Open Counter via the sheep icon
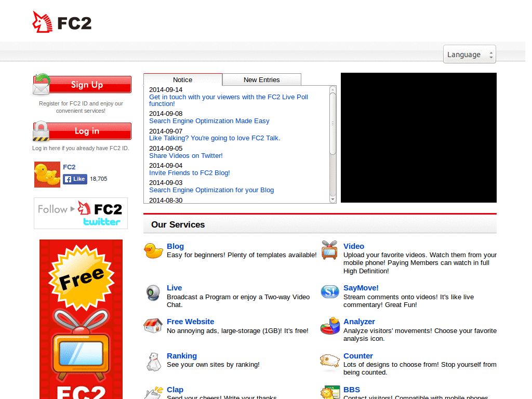 pos(330,361)
